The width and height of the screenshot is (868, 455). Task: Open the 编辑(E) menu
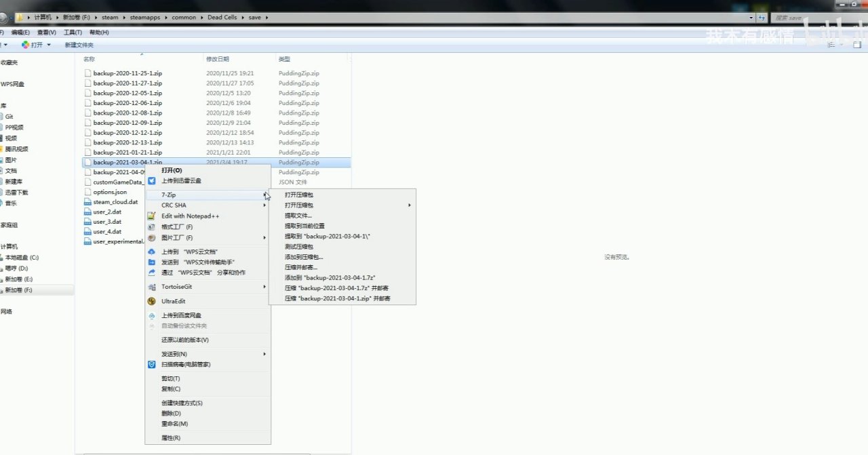tap(20, 33)
